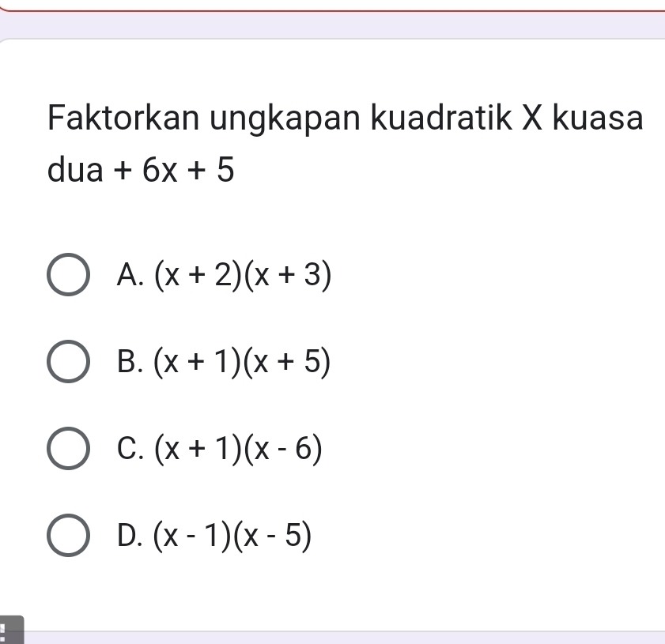Viewport: 665px width, 644px height.
Task: Click the letter label "B."
Action: (x=127, y=363)
